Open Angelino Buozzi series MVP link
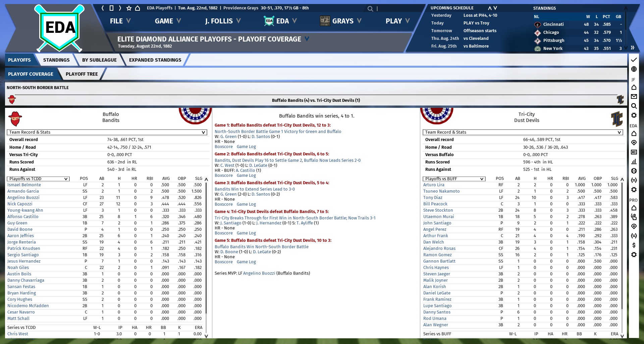644x344 pixels. tap(259, 273)
